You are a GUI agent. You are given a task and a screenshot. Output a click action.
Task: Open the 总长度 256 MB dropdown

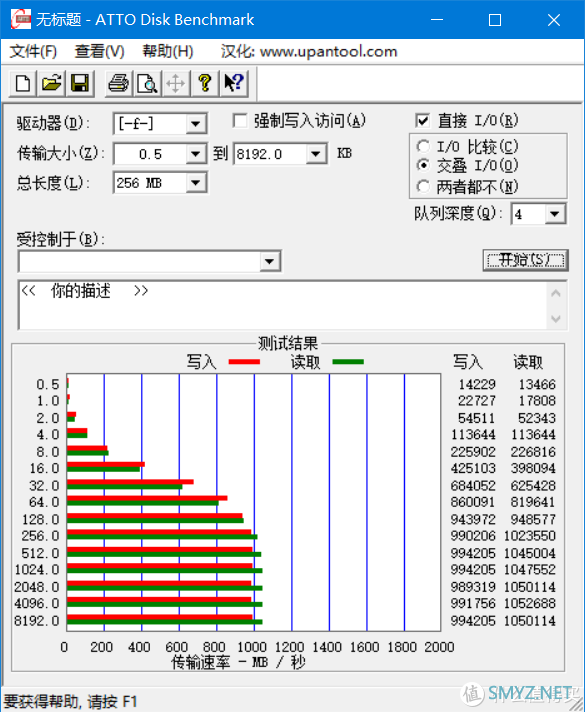[x=196, y=183]
